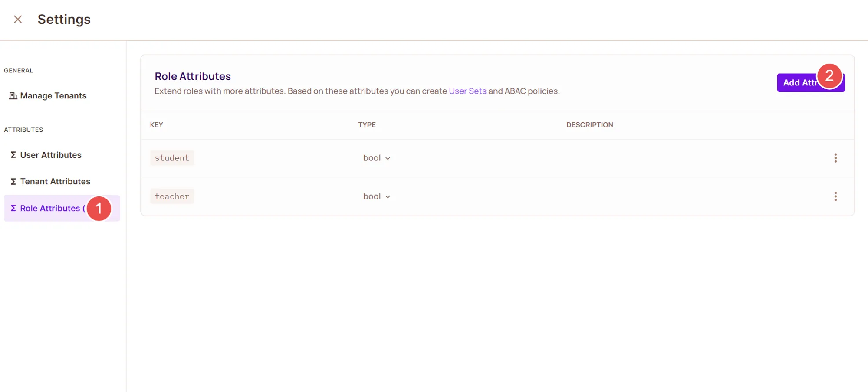The height and width of the screenshot is (392, 868).
Task: Click the DESCRIPTION column header
Action: point(589,125)
